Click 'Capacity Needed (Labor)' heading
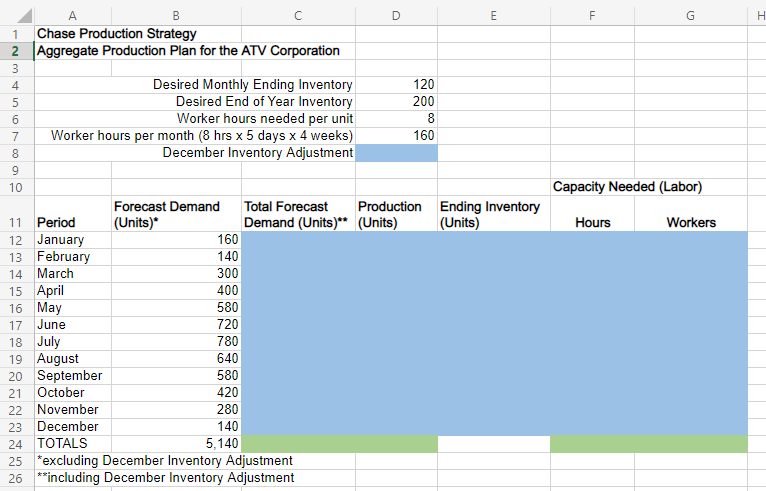766x491 pixels. 627,187
